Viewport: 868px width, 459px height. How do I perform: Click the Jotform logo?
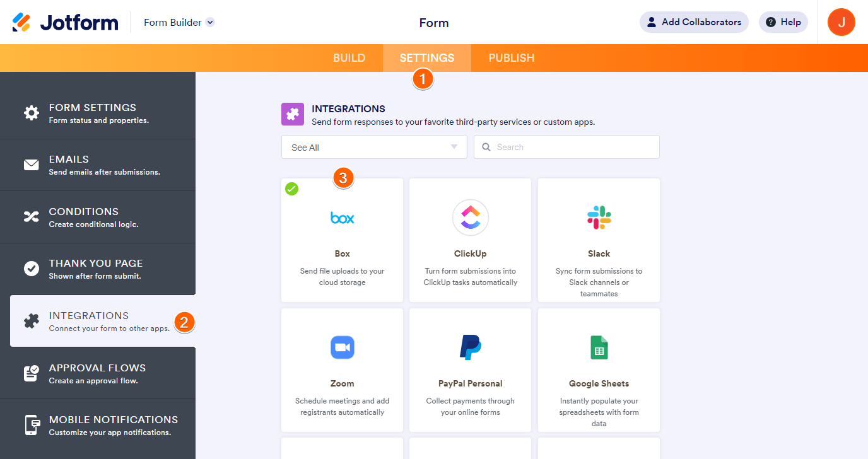tap(66, 23)
